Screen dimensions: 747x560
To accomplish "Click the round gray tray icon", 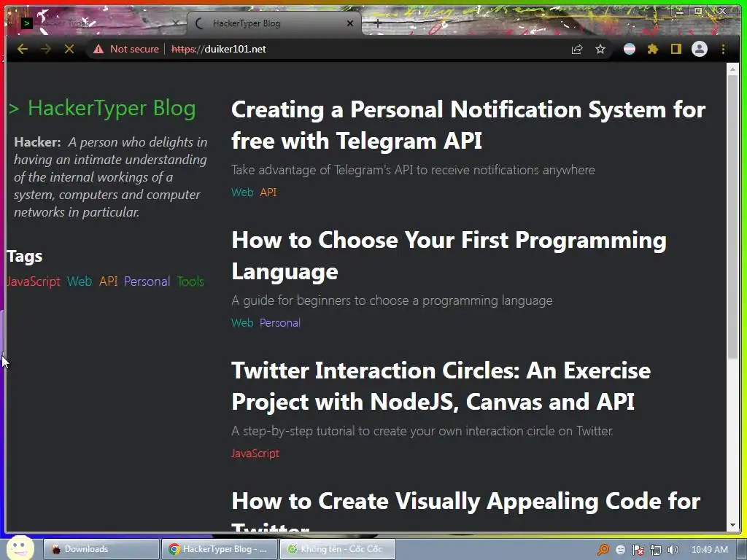I will (x=620, y=550).
